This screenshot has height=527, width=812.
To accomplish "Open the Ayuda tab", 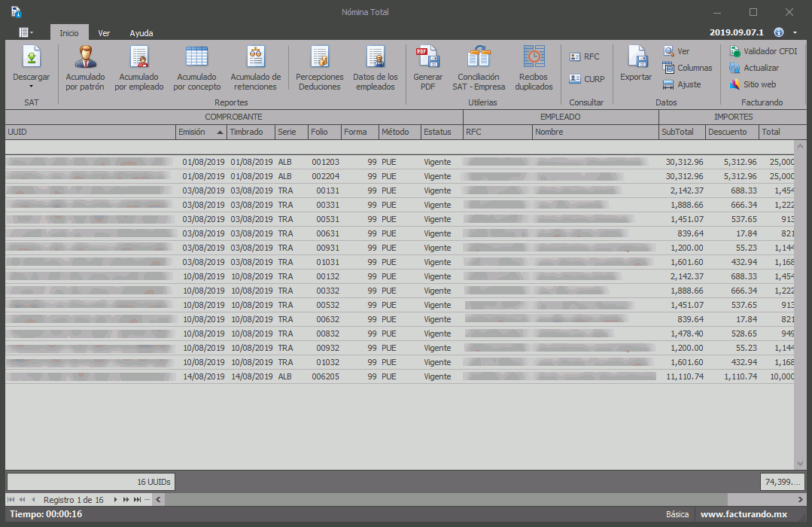I will point(141,33).
